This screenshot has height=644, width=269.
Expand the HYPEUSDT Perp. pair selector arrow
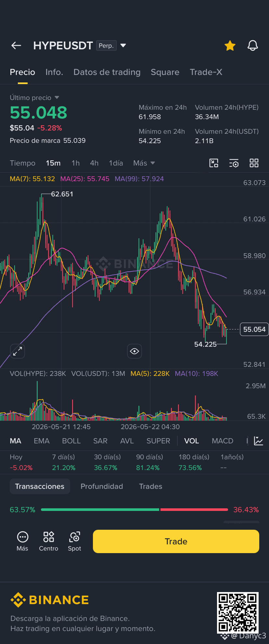point(123,46)
